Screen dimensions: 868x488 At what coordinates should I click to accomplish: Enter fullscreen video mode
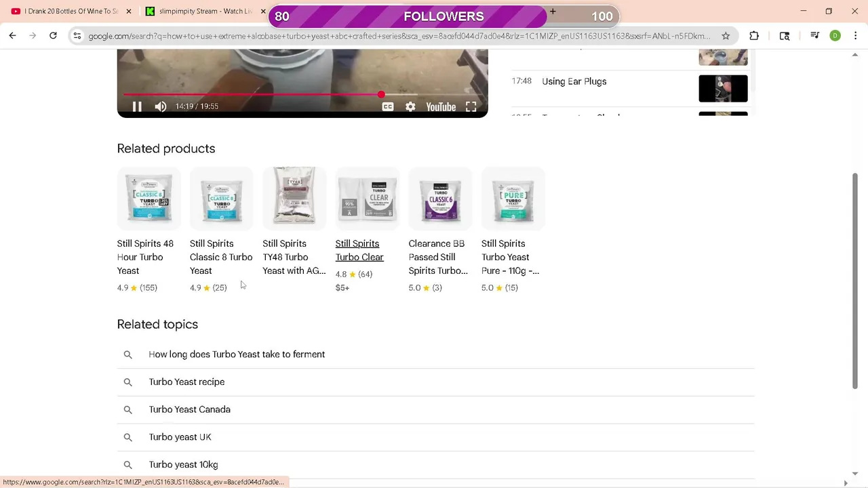click(x=471, y=106)
